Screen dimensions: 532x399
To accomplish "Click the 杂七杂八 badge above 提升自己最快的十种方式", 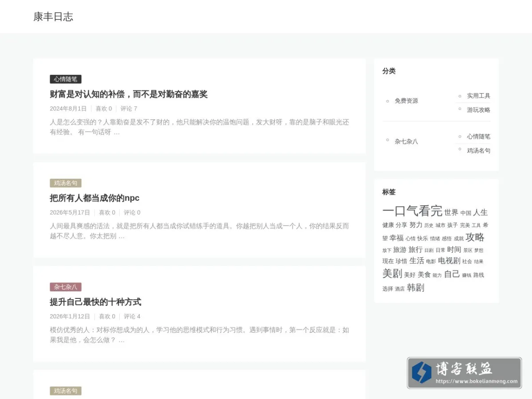I will tap(66, 287).
